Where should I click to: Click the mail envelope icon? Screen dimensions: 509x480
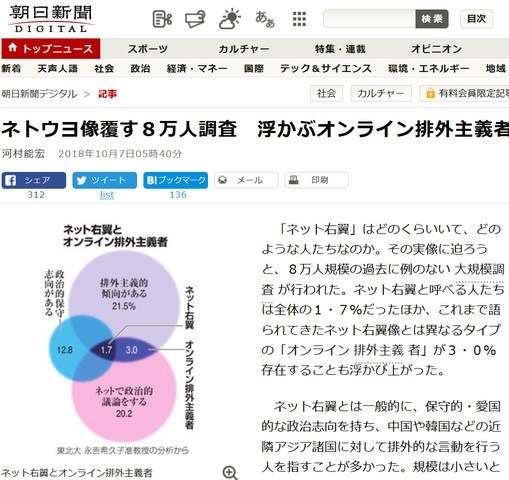click(222, 180)
